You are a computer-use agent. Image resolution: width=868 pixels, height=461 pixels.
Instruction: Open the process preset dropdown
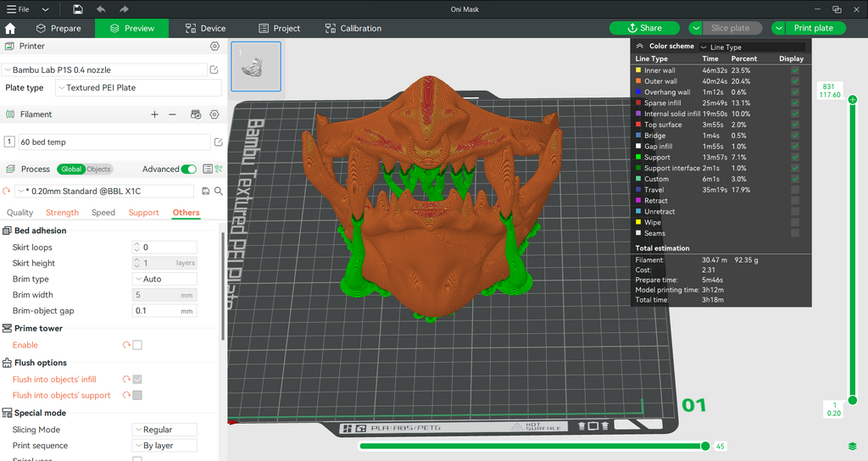(104, 191)
